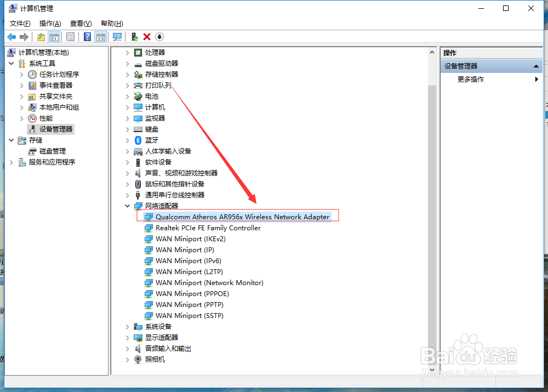The image size is (548, 392).
Task: Collapse 设备管理器 actions section header
Action: point(536,66)
